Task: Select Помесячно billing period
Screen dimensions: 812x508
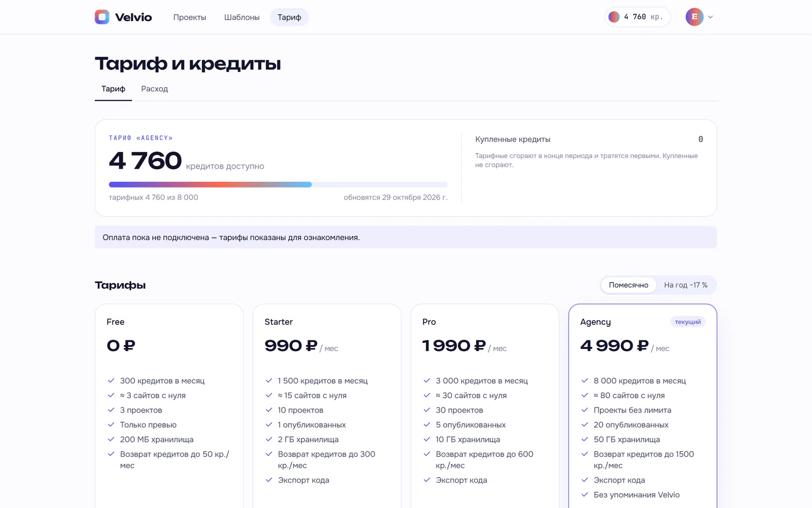Action: tap(628, 285)
